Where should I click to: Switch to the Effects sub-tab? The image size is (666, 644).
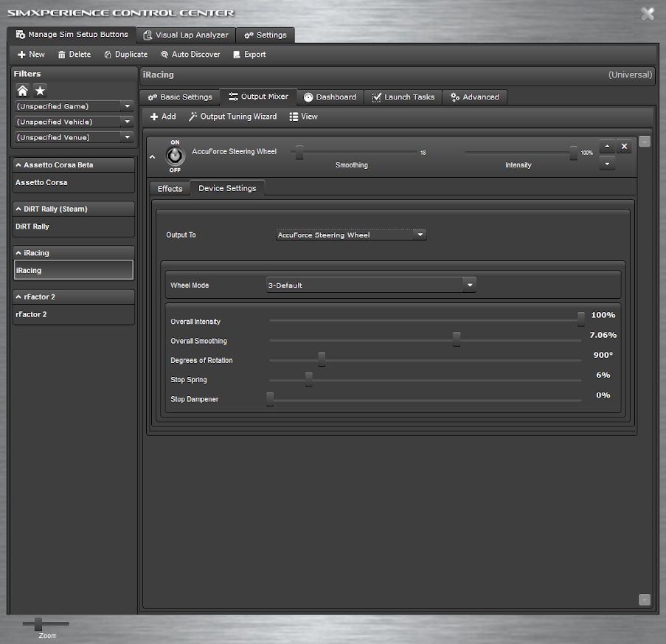point(170,189)
